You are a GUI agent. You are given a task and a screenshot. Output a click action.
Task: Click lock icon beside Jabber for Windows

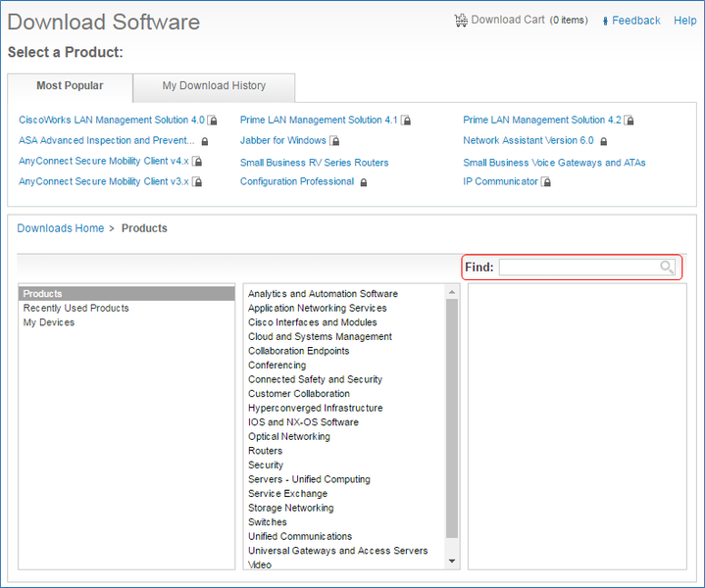click(x=335, y=141)
